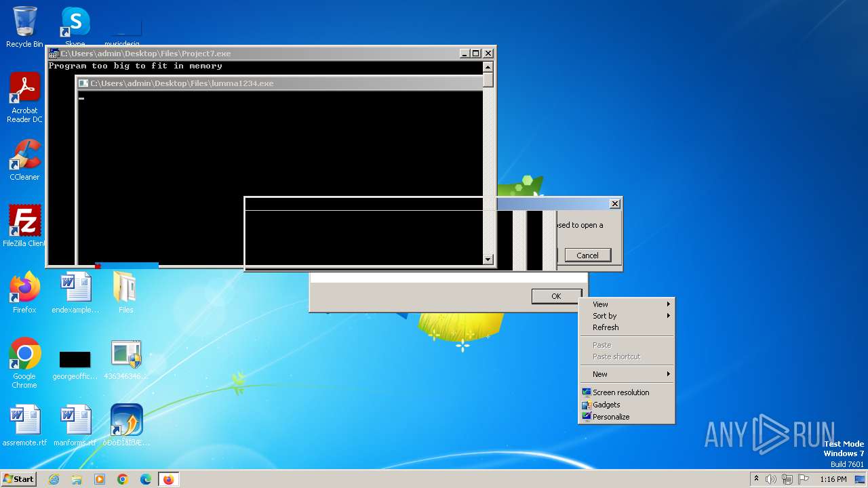Click the taskbar clock showing 1:16 PM
The width and height of the screenshot is (868, 488).
pos(833,479)
